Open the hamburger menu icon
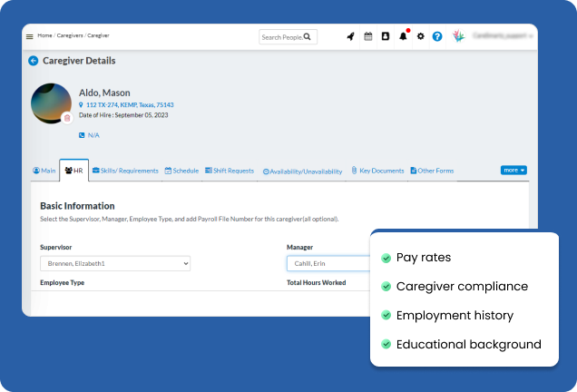Screen dimensions: 577x392 [29, 36]
